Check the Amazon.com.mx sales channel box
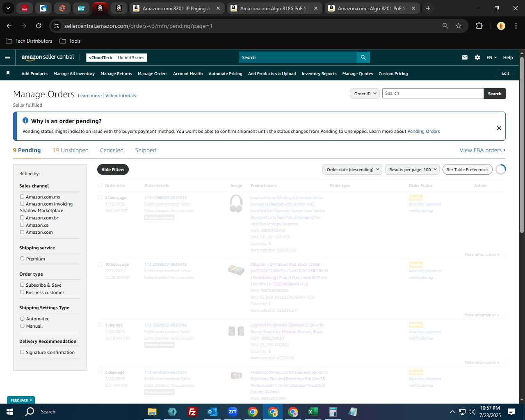The width and height of the screenshot is (525, 420). pyautogui.click(x=22, y=196)
